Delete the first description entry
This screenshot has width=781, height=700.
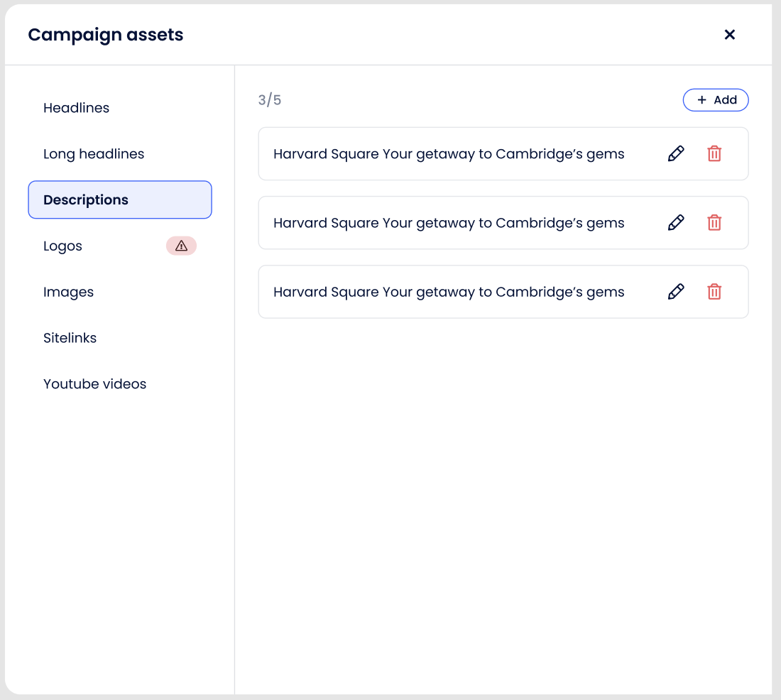coord(714,154)
